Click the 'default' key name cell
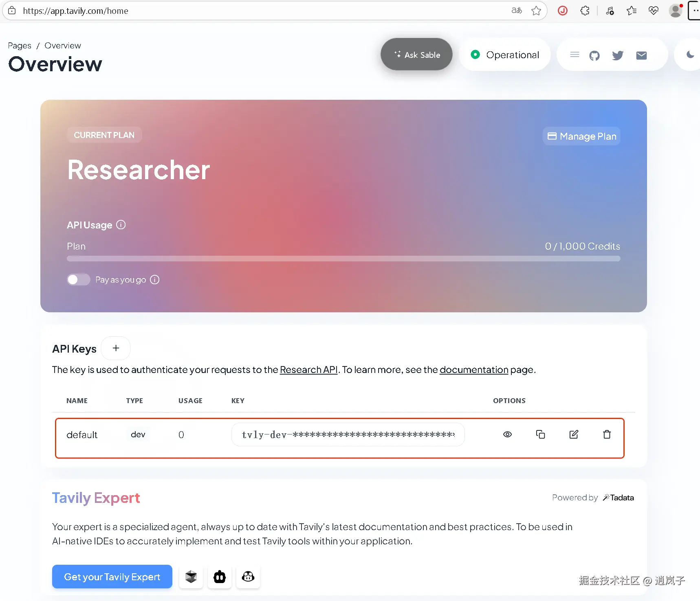Screen dimensions: 700x601 click(x=82, y=435)
